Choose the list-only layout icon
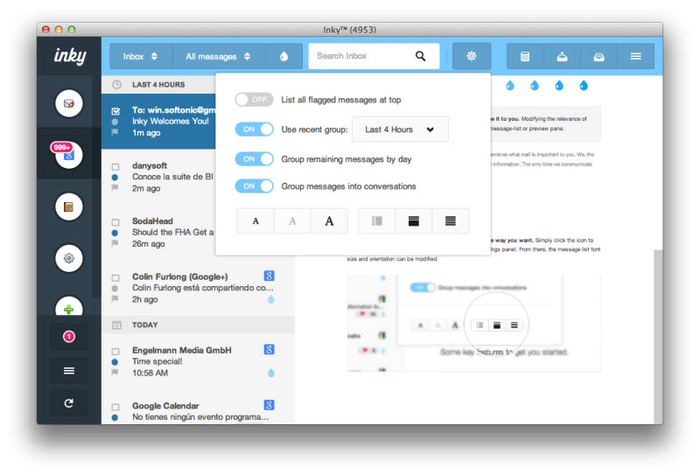This screenshot has width=700, height=475. pos(450,221)
